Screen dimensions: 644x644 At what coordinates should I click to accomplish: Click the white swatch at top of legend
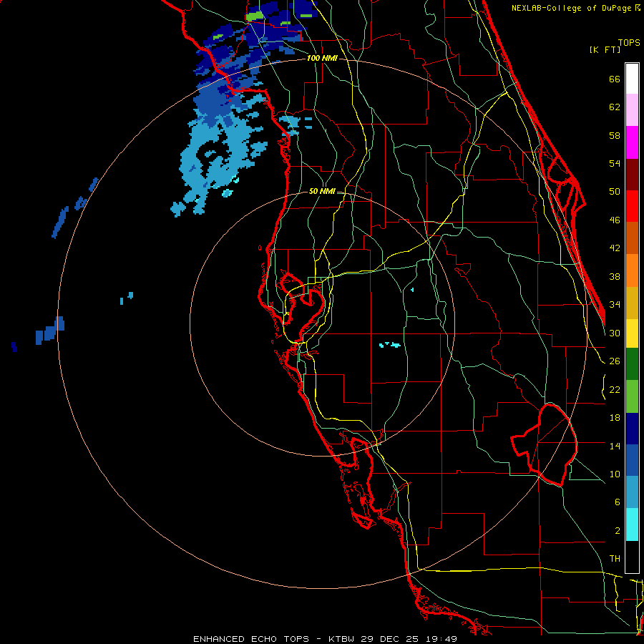pyautogui.click(x=632, y=79)
